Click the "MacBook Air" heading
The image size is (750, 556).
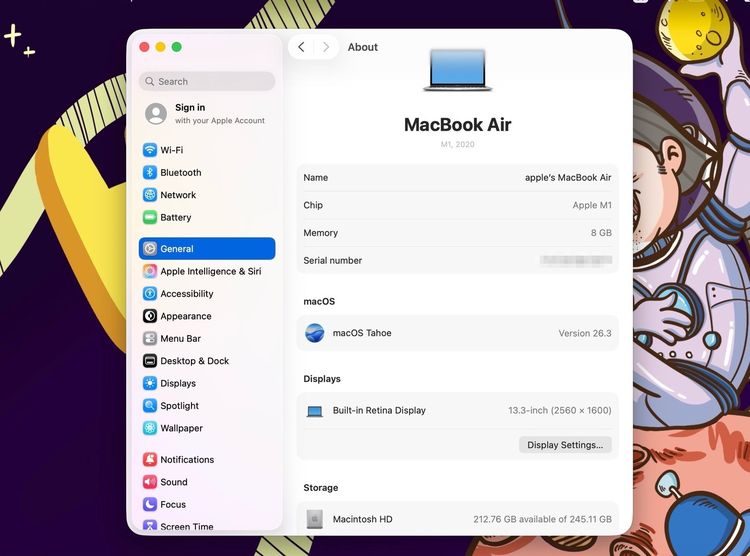coord(457,125)
